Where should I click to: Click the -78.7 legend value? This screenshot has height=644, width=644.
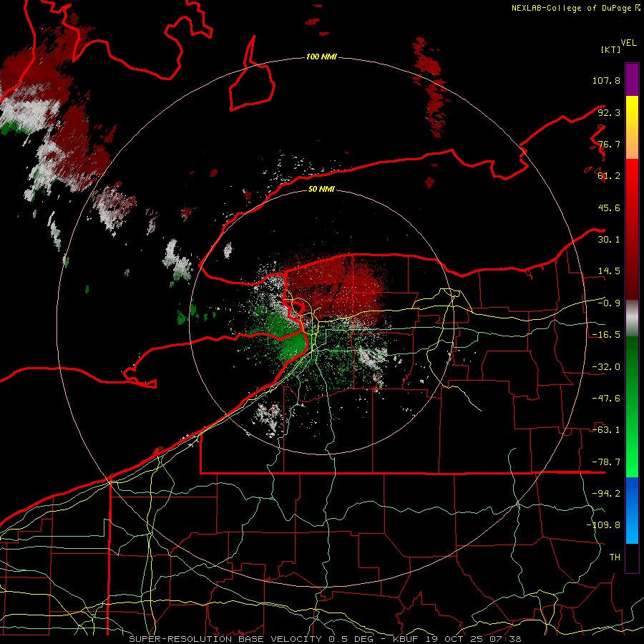click(606, 462)
